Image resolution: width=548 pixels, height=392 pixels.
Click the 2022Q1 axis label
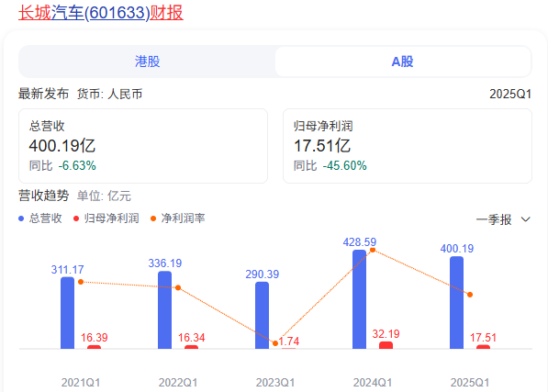click(178, 383)
